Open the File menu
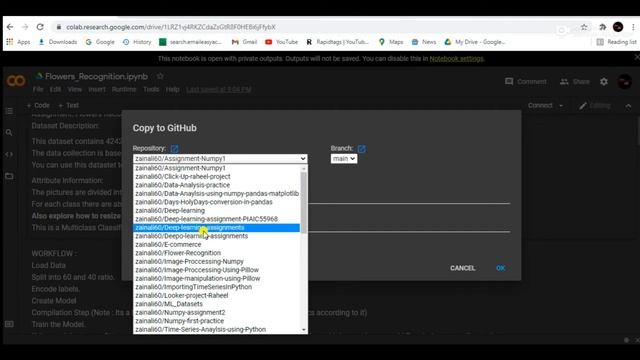 (38, 89)
